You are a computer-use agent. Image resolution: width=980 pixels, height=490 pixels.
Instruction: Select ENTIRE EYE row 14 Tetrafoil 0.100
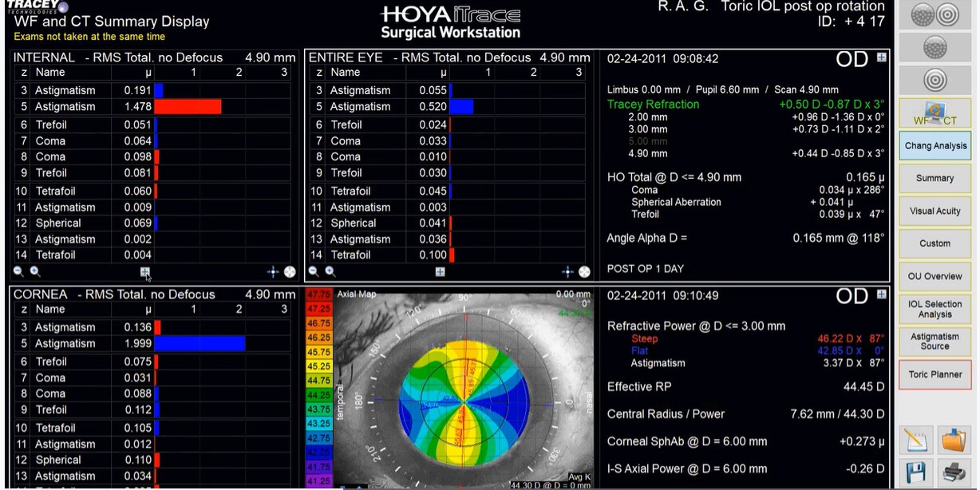(x=448, y=255)
